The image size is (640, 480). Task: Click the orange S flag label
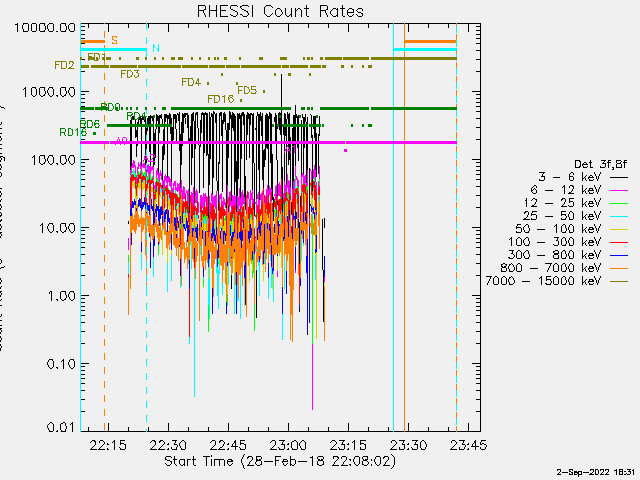[x=114, y=40]
